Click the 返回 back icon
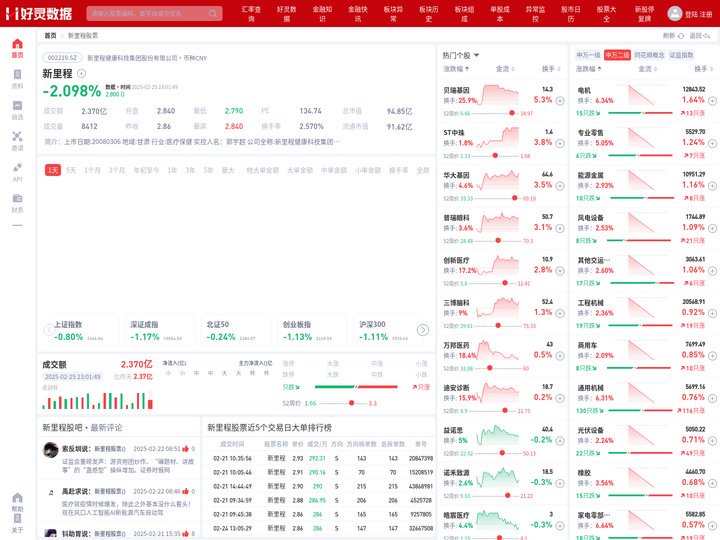Screen dimensions: 720x540 pos(707,36)
